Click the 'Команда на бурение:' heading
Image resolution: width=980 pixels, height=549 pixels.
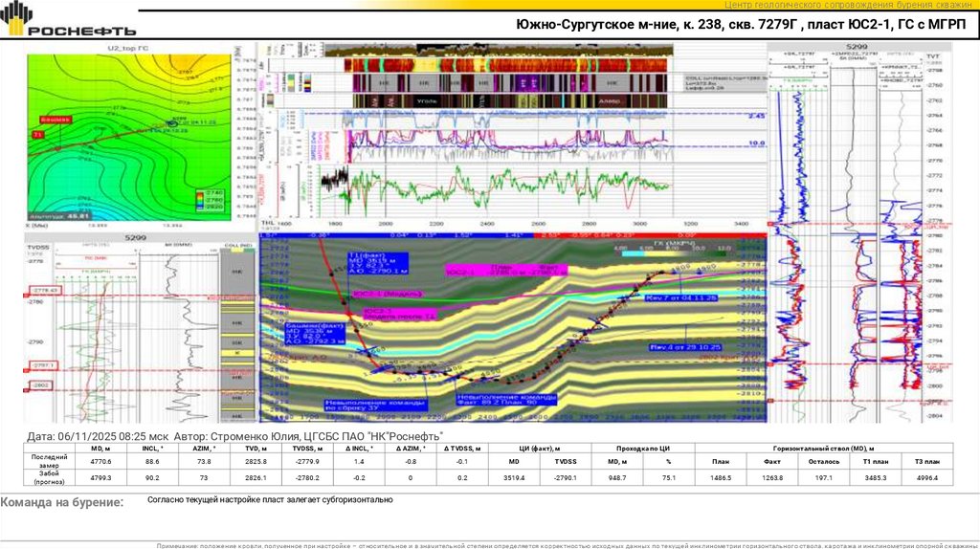62,502
